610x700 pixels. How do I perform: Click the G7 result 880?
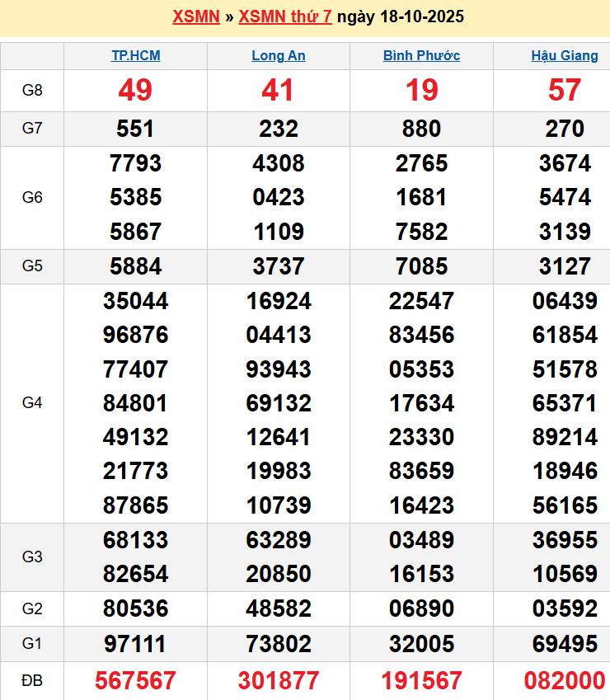coord(421,129)
